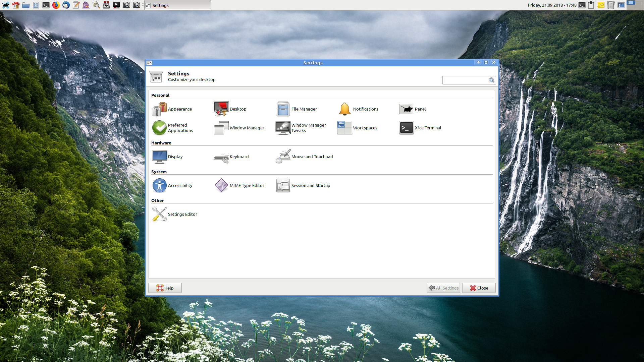Click the Keyboard settings link

239,157
